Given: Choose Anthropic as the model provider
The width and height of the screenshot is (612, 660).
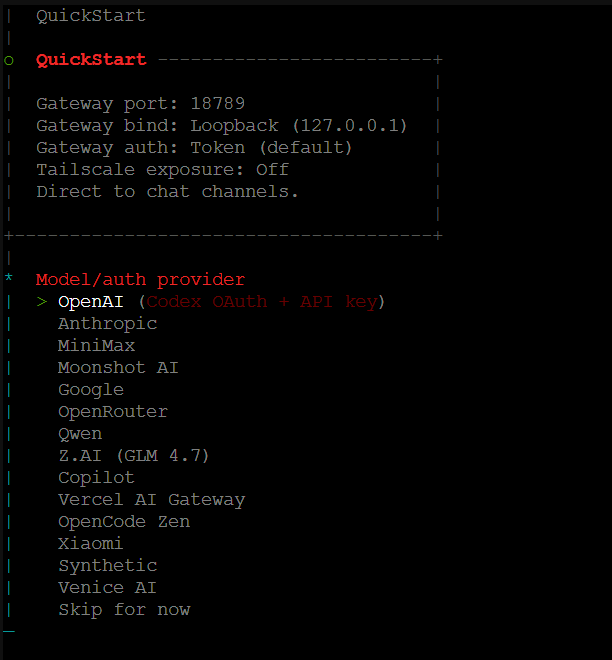Looking at the screenshot, I should click(107, 324).
